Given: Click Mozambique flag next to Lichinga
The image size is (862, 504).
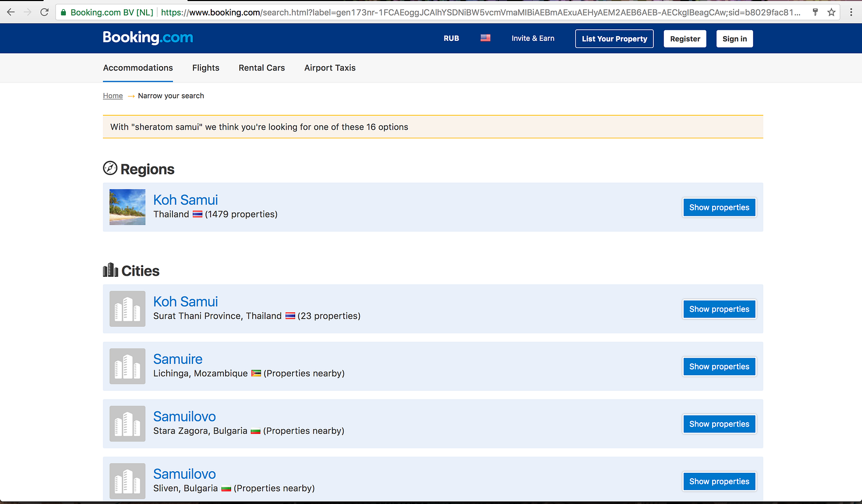Looking at the screenshot, I should point(256,373).
